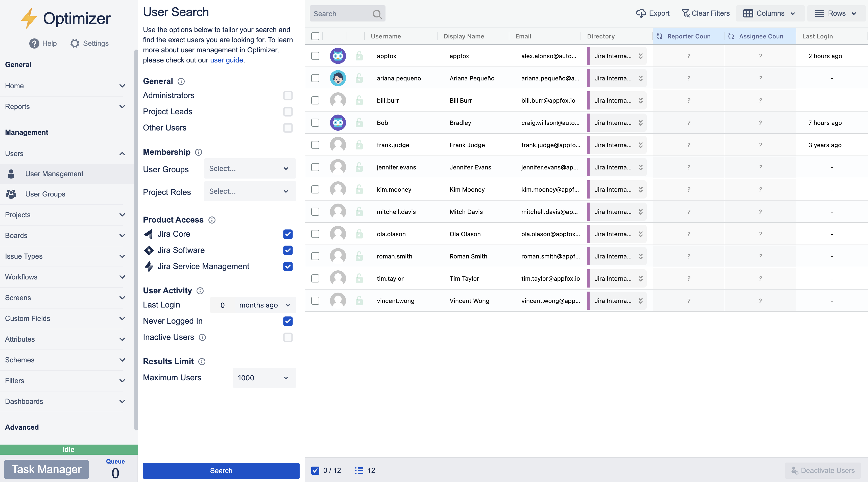Click the Help question mark icon

34,43
